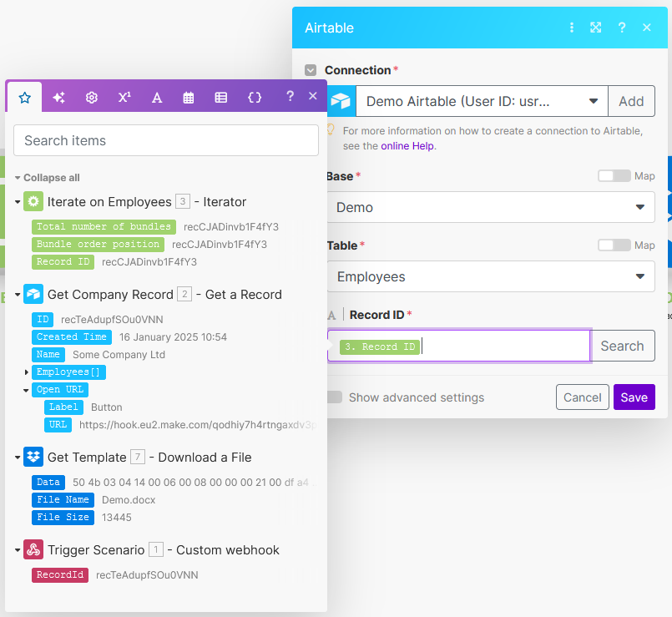Viewport: 672px width, 617px height.
Task: Expand the Employees[] array item
Action: tap(27, 372)
